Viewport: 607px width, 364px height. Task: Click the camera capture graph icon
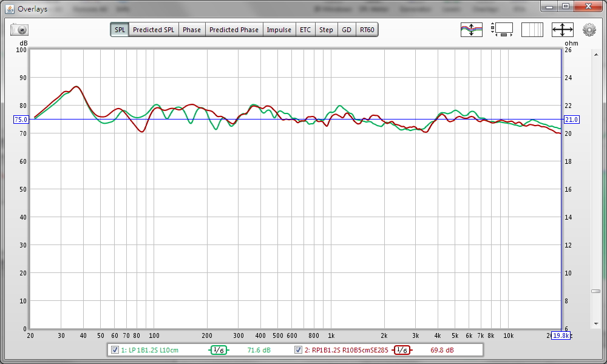click(x=19, y=30)
